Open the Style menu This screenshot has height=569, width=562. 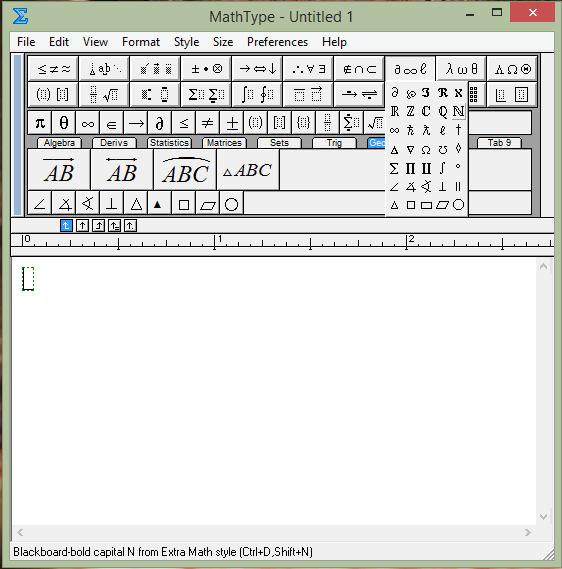[186, 42]
